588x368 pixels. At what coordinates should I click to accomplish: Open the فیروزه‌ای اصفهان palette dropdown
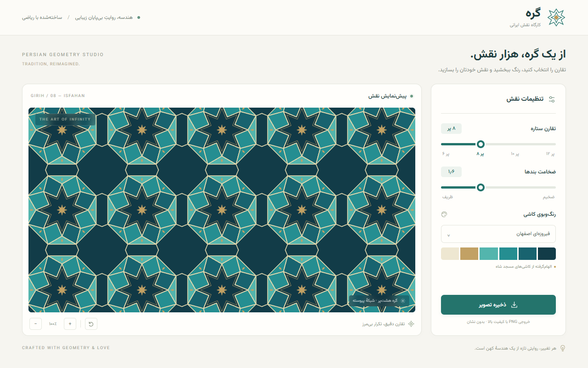pyautogui.click(x=498, y=234)
